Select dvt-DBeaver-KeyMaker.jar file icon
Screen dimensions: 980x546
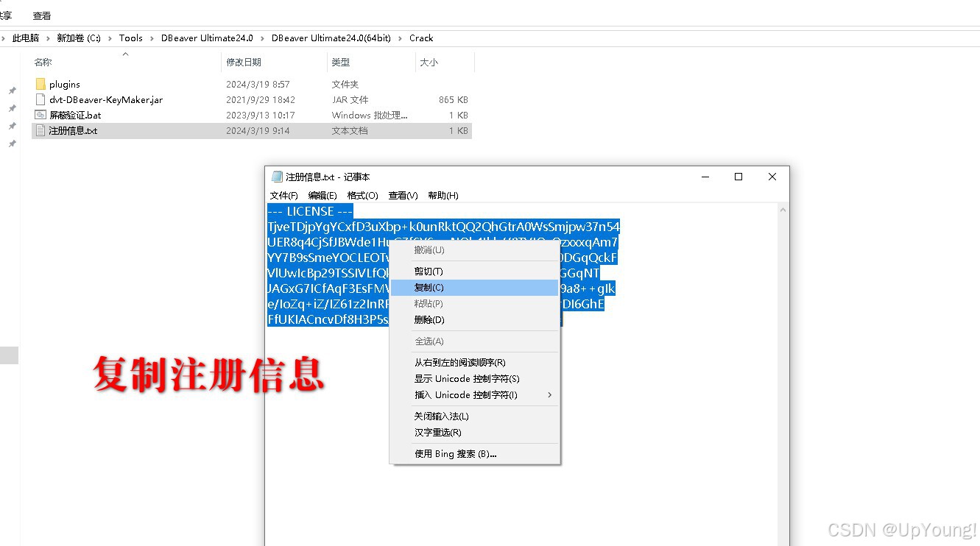[x=40, y=99]
